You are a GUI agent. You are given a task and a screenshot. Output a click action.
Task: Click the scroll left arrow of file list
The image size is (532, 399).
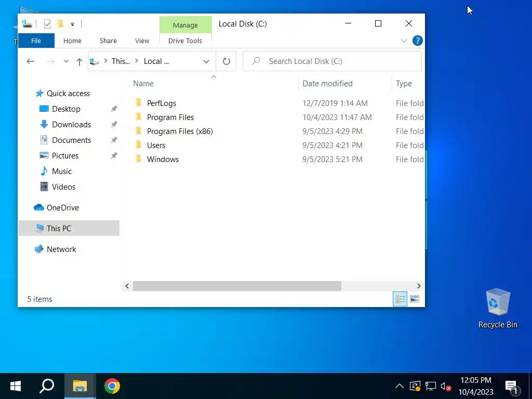127,286
